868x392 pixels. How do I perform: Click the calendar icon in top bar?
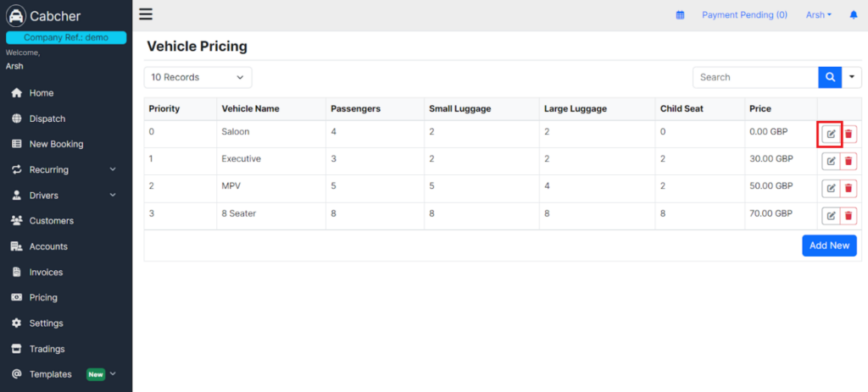point(681,15)
